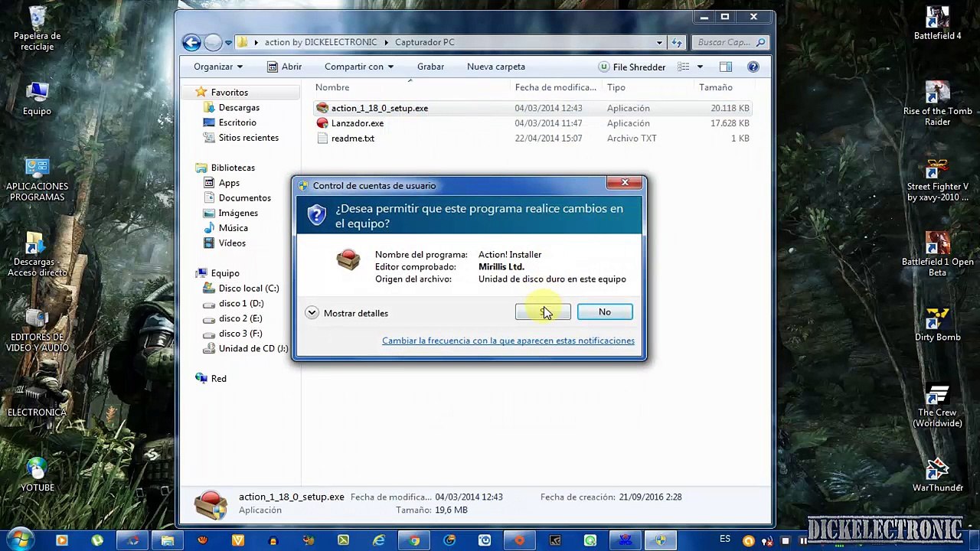This screenshot has width=980, height=551.
Task: Select the Street Fighter V desktop shortcut
Action: click(937, 180)
